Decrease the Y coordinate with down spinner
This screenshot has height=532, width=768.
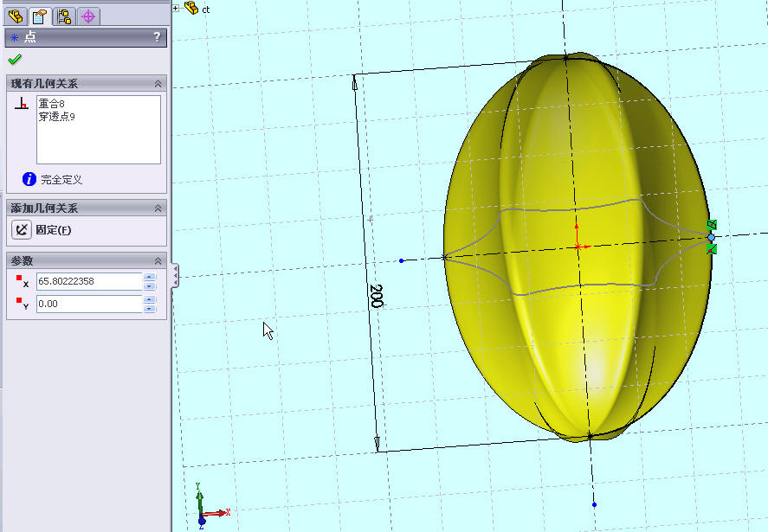coord(150,308)
